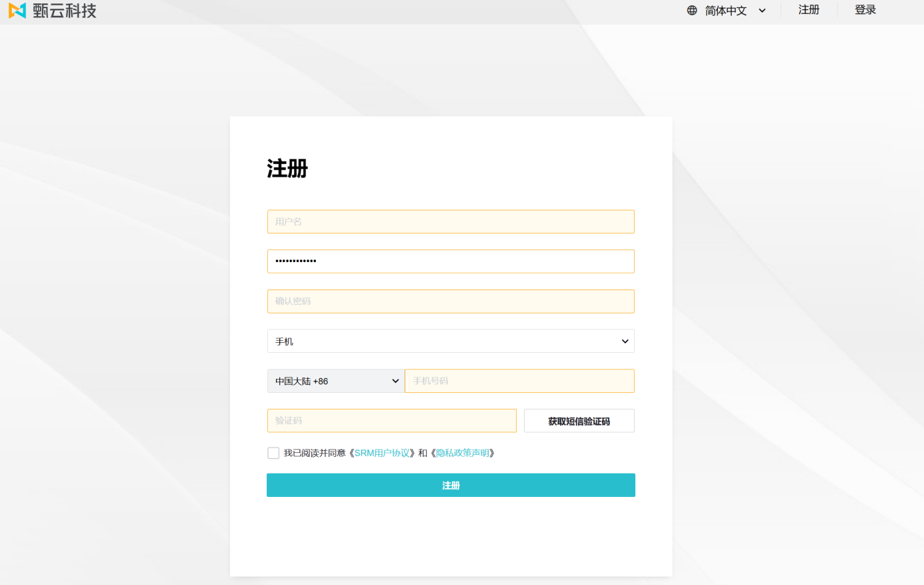The height and width of the screenshot is (585, 924).
Task: Click the 甄云科技 brand name text
Action: tap(65, 11)
